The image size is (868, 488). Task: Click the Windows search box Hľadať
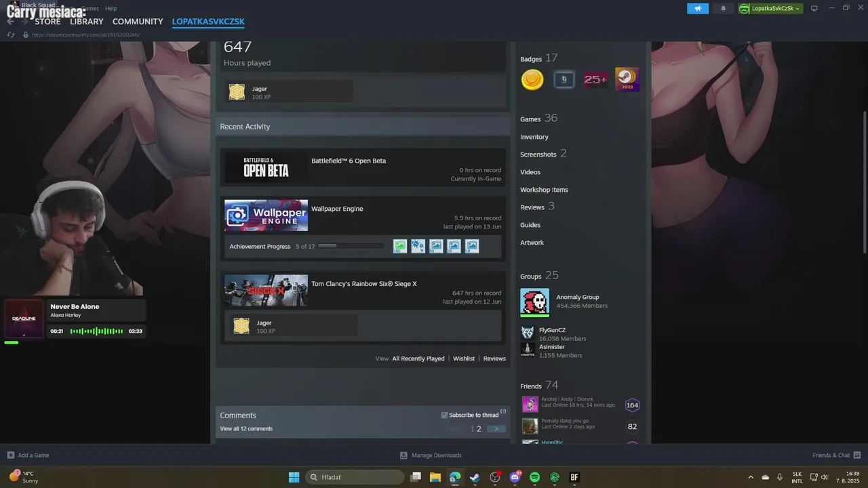[x=355, y=477]
